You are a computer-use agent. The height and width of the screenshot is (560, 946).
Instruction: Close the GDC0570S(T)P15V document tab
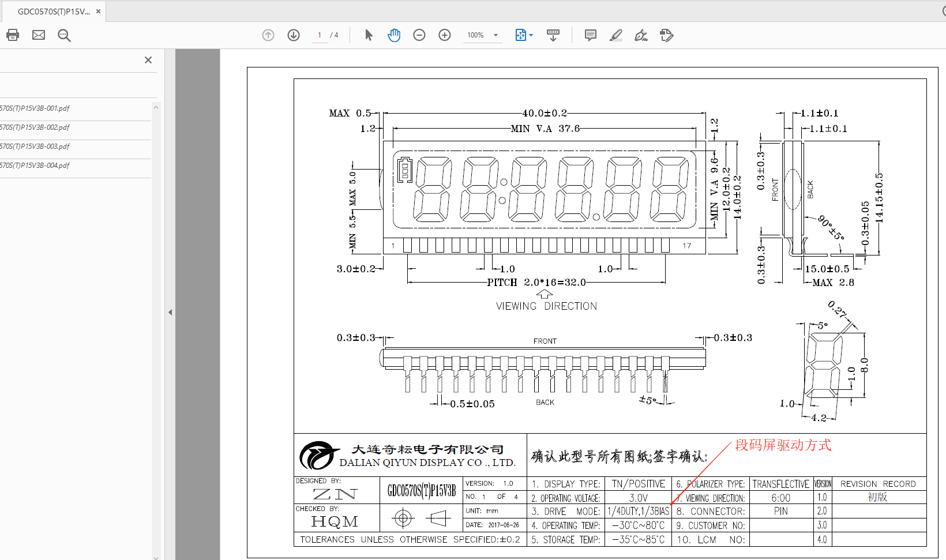98,11
